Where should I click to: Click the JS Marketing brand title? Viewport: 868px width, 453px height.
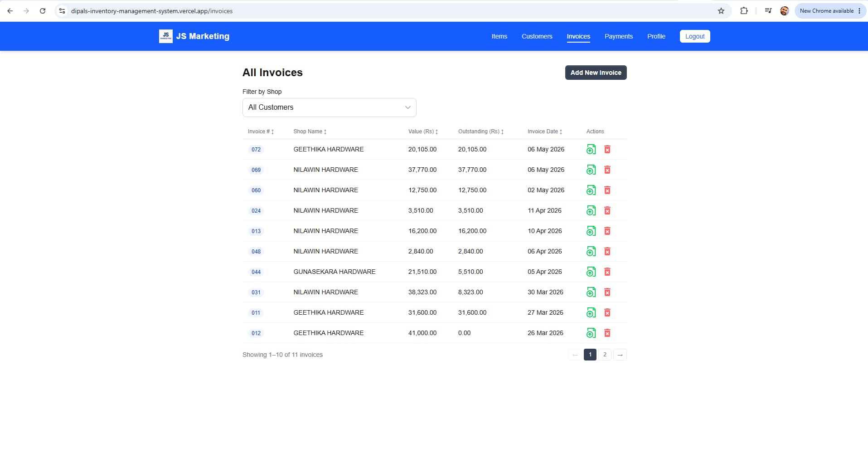[x=203, y=36]
